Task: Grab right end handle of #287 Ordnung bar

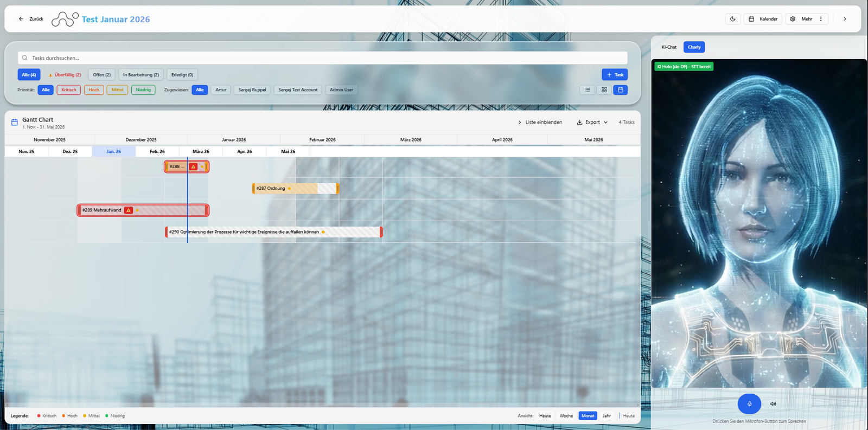Action: click(337, 188)
